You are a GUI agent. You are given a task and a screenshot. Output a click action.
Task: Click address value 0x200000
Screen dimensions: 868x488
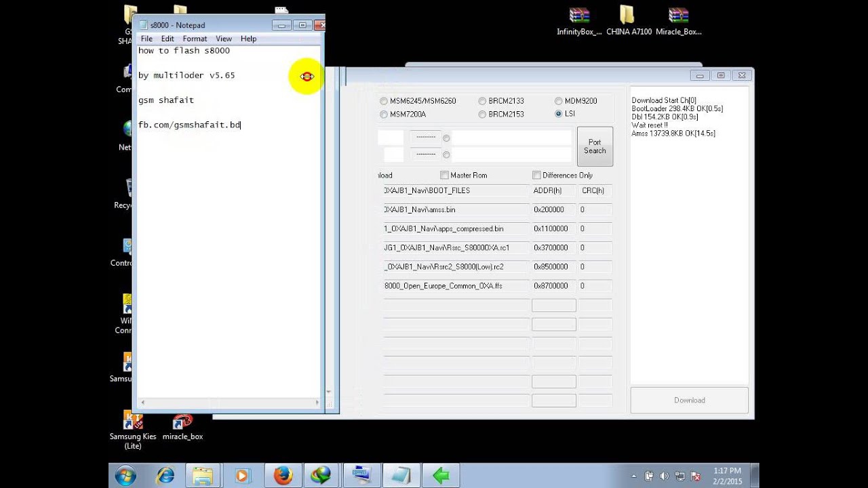coord(553,210)
